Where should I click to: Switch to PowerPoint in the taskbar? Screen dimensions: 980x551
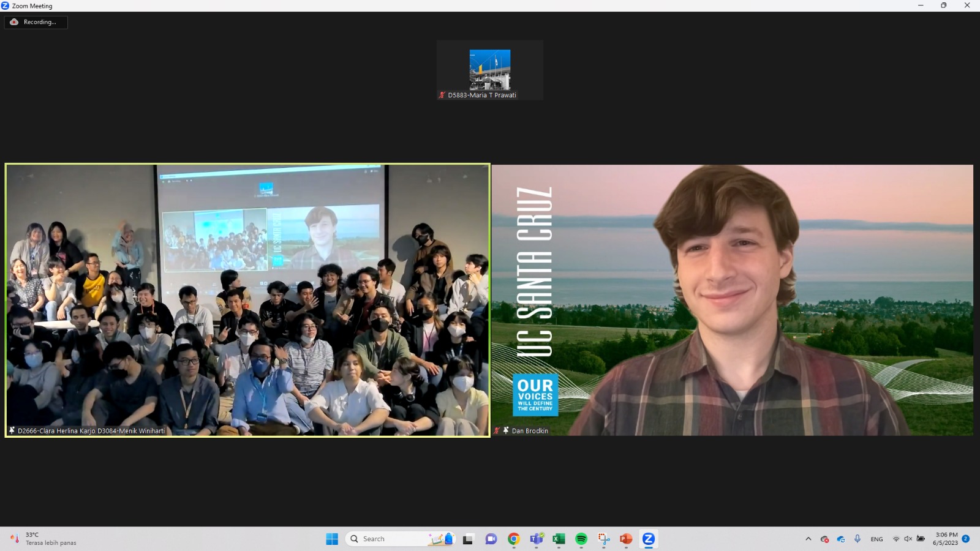point(626,539)
